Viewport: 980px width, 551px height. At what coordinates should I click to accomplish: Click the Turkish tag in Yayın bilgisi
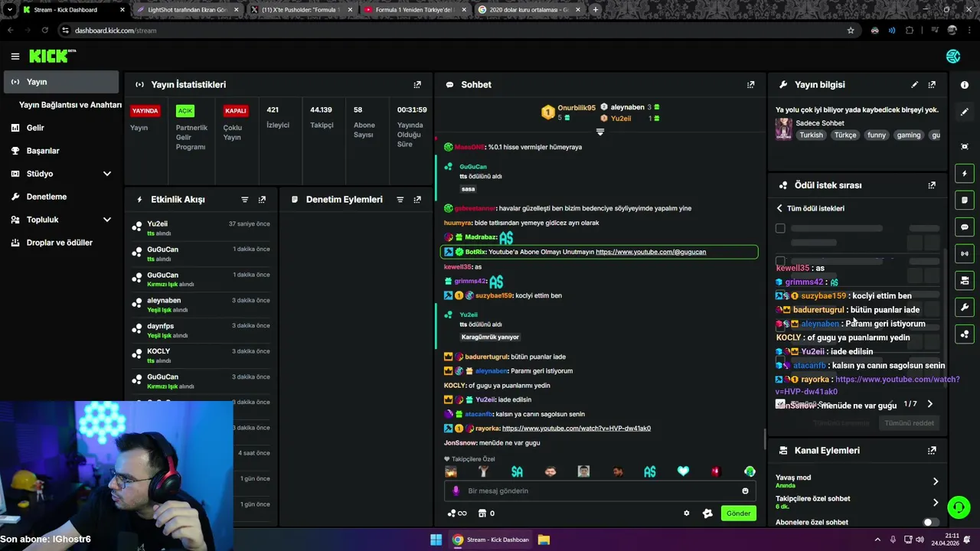811,135
